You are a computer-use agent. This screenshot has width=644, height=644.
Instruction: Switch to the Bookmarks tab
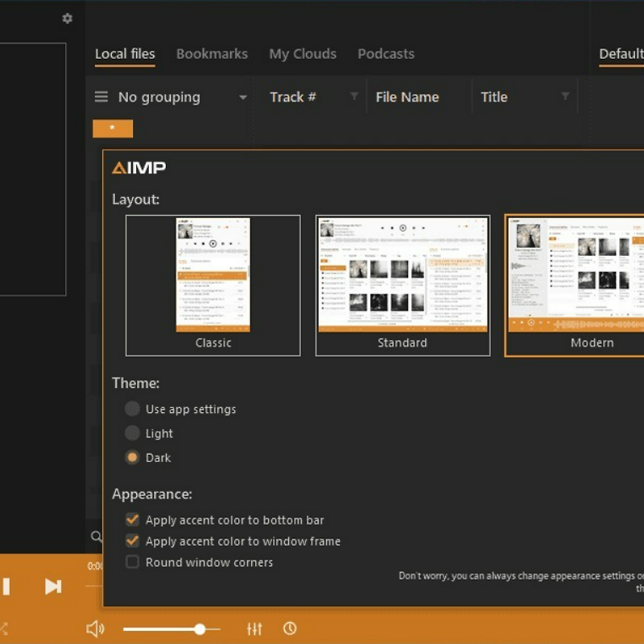click(x=212, y=54)
